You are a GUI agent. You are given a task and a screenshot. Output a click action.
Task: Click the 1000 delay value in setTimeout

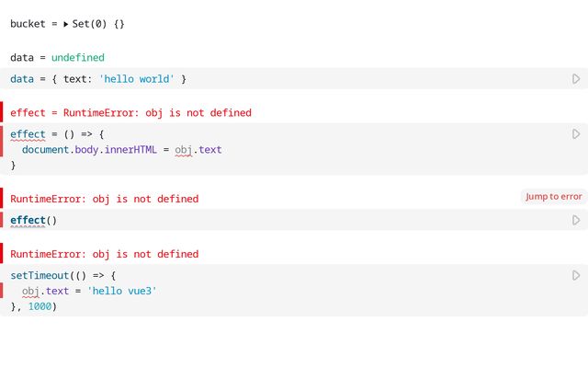point(40,306)
